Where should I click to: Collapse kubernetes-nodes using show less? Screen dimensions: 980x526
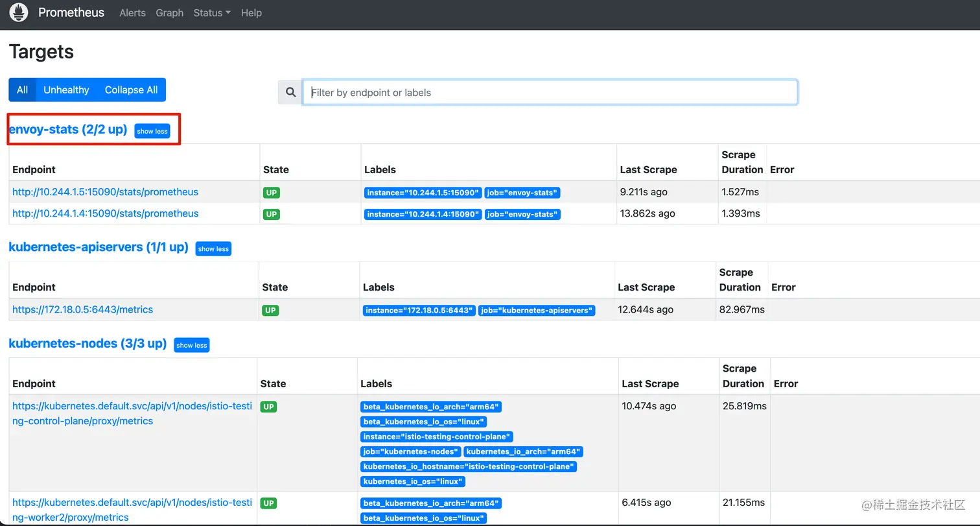click(x=192, y=345)
